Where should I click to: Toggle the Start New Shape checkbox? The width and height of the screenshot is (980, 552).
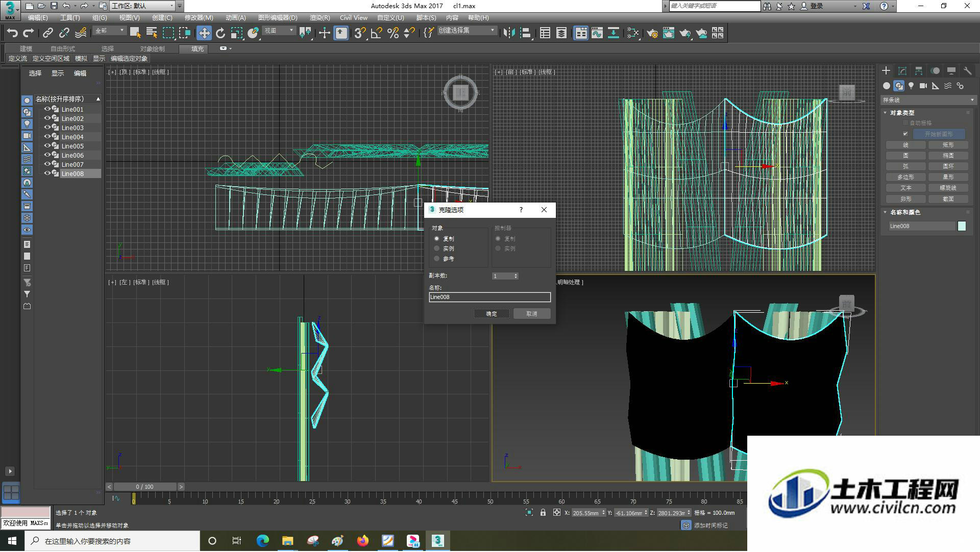pos(905,134)
